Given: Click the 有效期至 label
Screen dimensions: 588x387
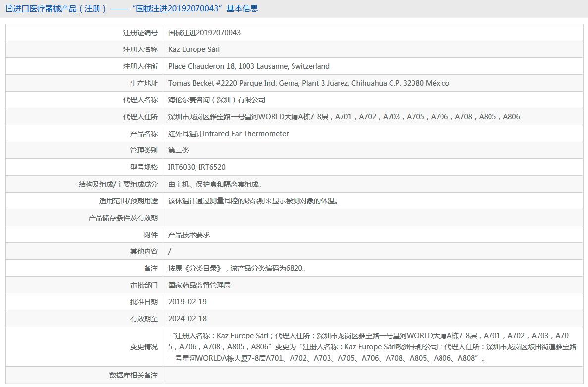Looking at the screenshot, I should [x=144, y=319].
